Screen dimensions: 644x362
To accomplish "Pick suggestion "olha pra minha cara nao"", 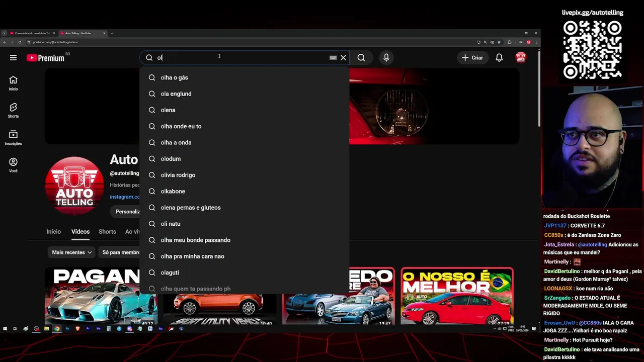I will [244, 256].
